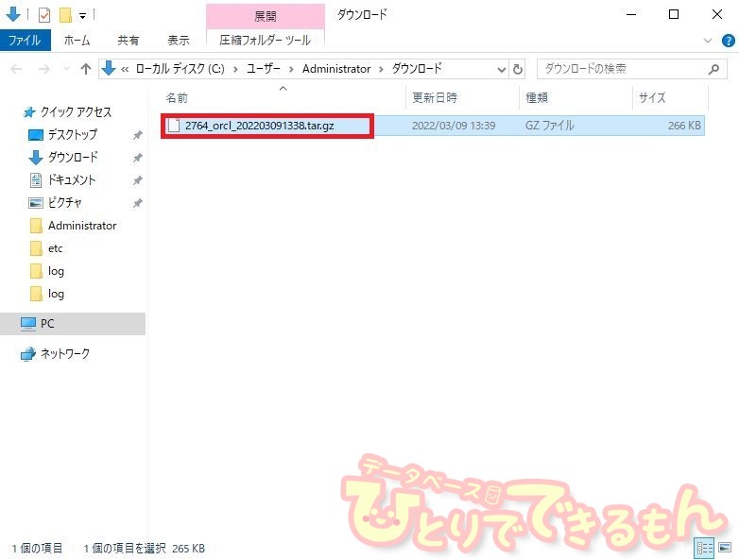
Task: Click the search magnifier icon
Action: (714, 69)
